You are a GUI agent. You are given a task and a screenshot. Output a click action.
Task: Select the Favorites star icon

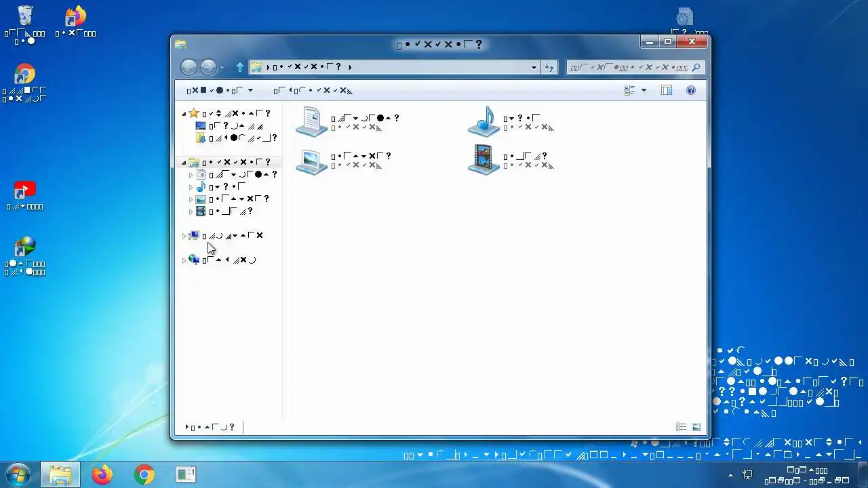[194, 113]
